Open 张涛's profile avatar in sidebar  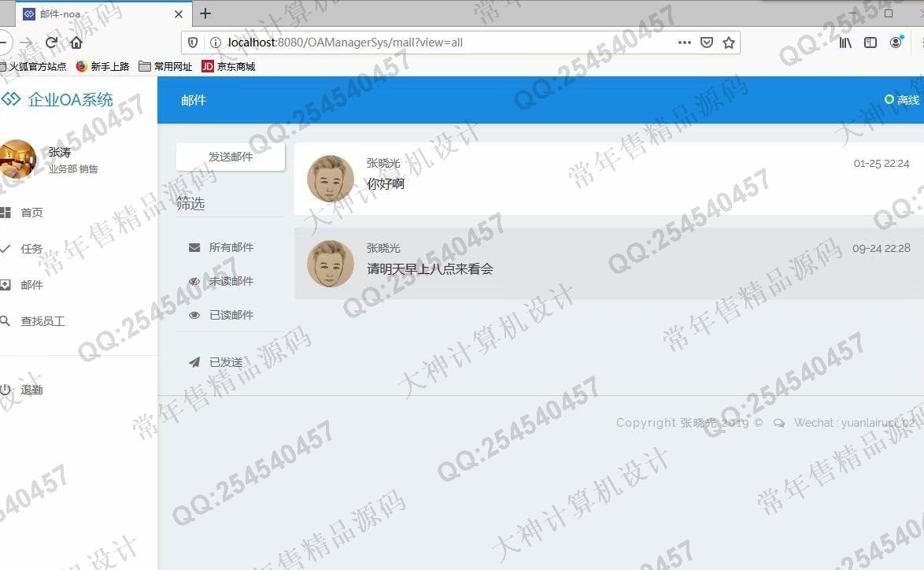tap(17, 159)
